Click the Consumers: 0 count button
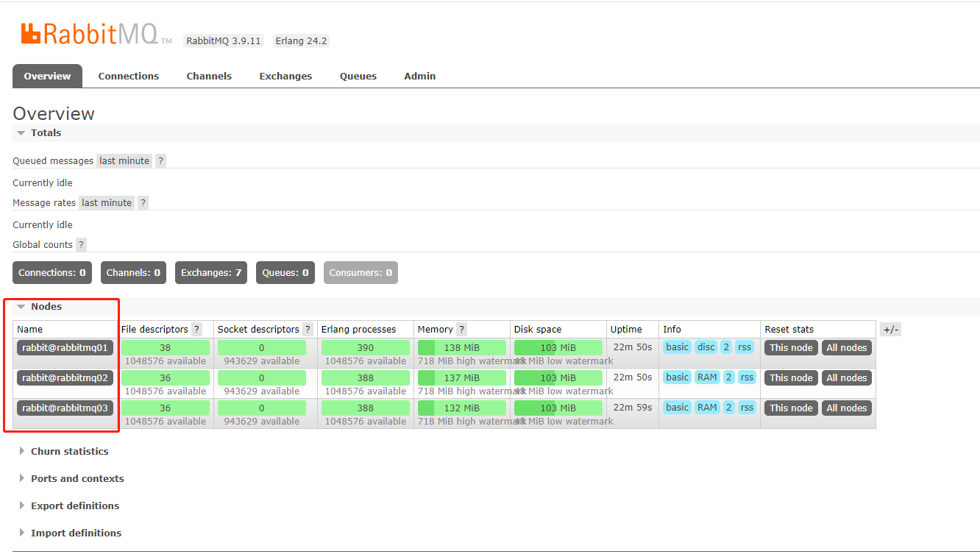 pyautogui.click(x=361, y=273)
